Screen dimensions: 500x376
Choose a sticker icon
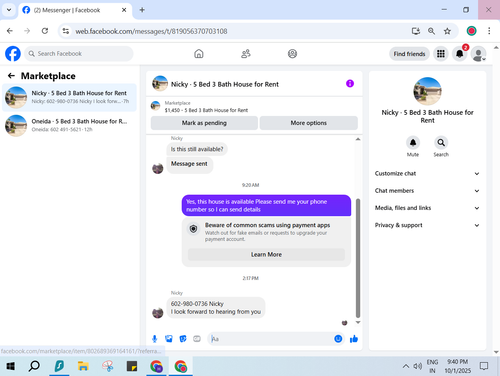point(183,339)
